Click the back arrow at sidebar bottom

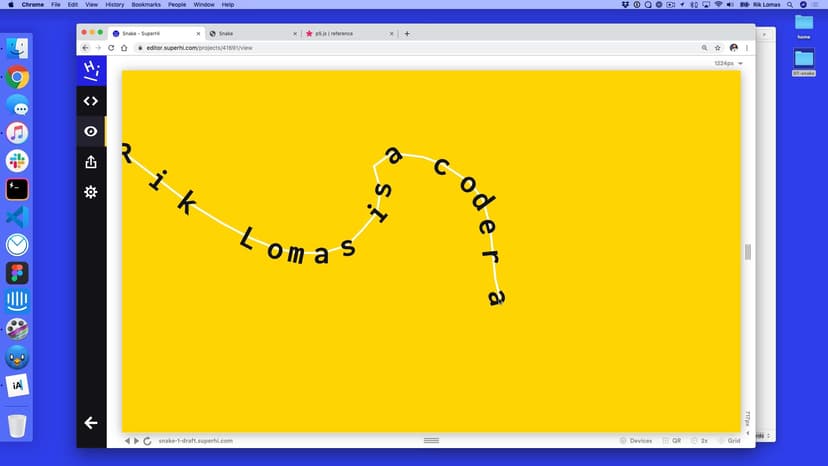91,423
